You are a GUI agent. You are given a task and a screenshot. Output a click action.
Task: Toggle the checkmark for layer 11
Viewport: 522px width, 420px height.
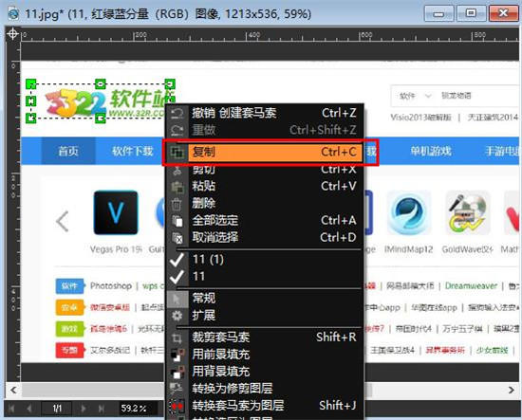(x=177, y=277)
